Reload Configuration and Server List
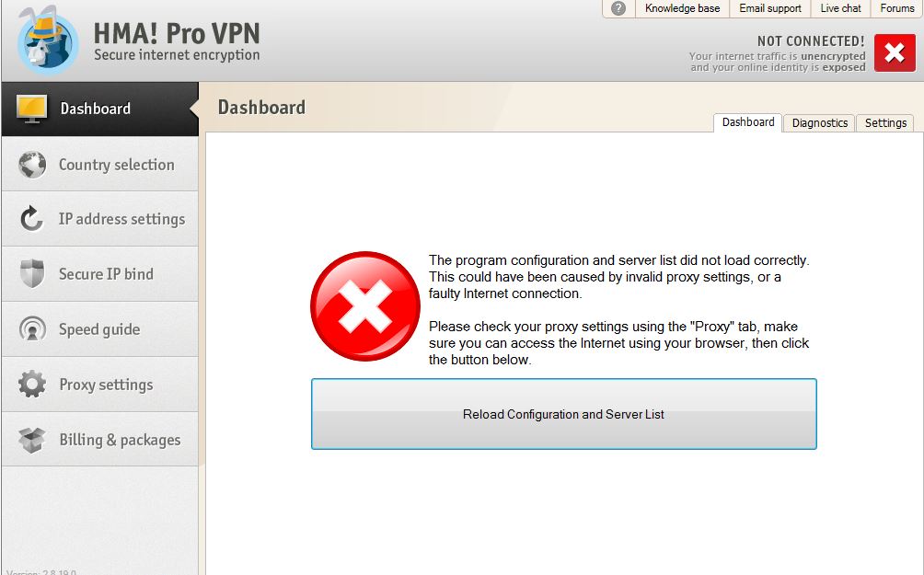 tap(563, 414)
